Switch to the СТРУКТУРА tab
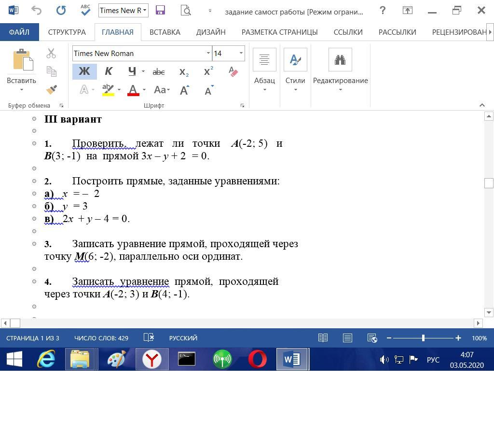This screenshot has height=448, width=494. [x=67, y=32]
